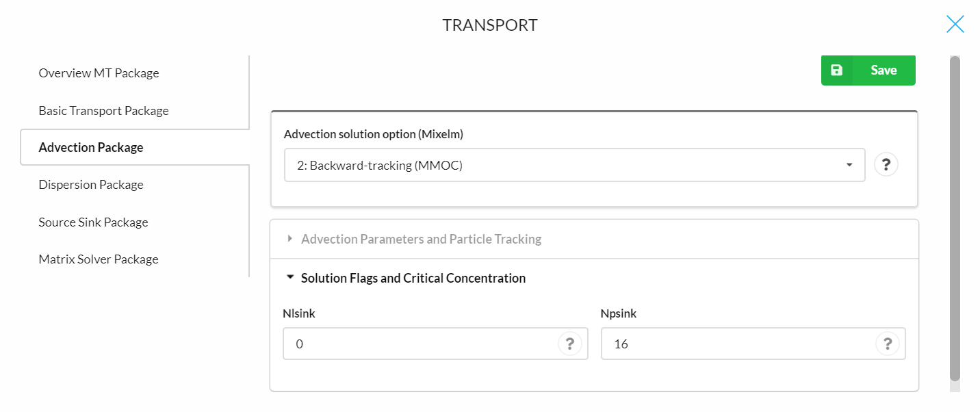Select the Advection Package sidebar entry
980x412 pixels.
(x=91, y=147)
